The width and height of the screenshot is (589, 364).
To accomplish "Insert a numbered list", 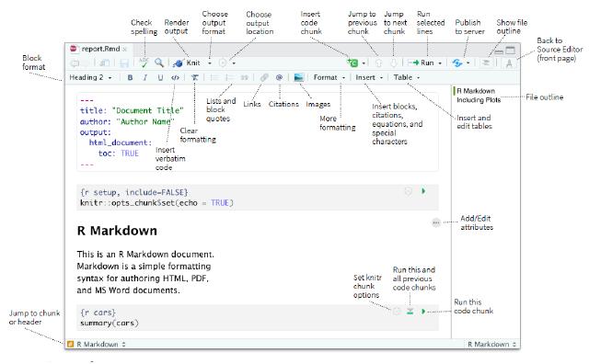I will (229, 78).
